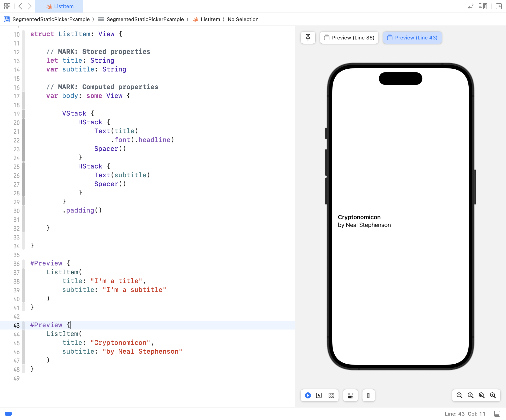Zoom the preview to 100% actual size

(x=470, y=395)
